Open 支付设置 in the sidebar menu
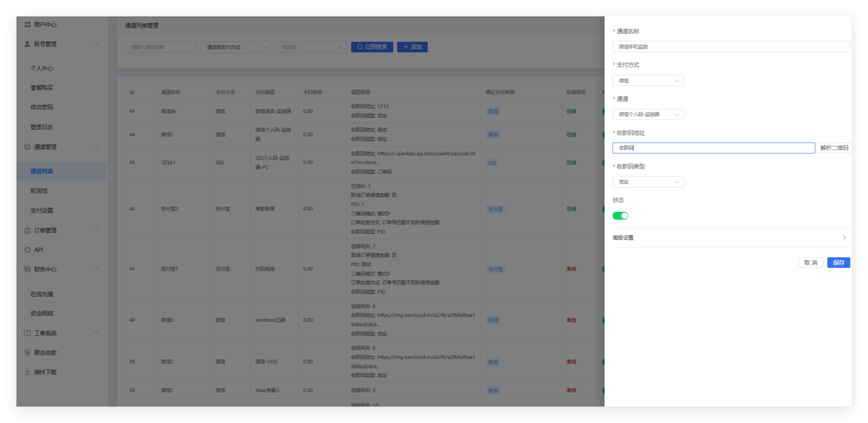868x423 pixels. click(42, 210)
